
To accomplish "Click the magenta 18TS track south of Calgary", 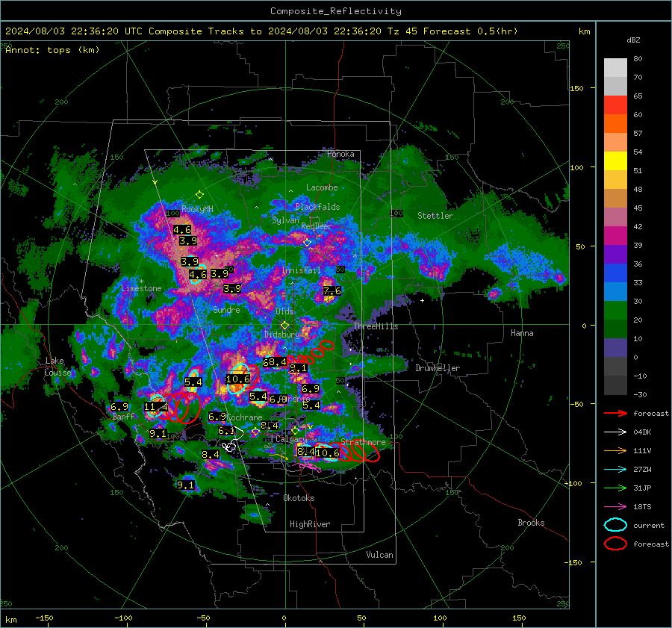I will tap(309, 467).
